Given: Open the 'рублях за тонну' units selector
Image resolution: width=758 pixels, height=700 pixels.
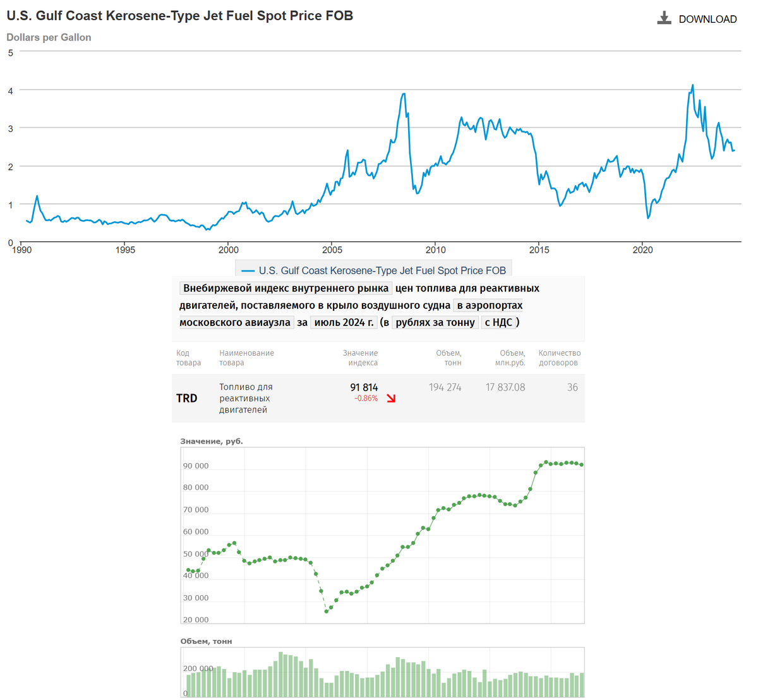Looking at the screenshot, I should [435, 323].
